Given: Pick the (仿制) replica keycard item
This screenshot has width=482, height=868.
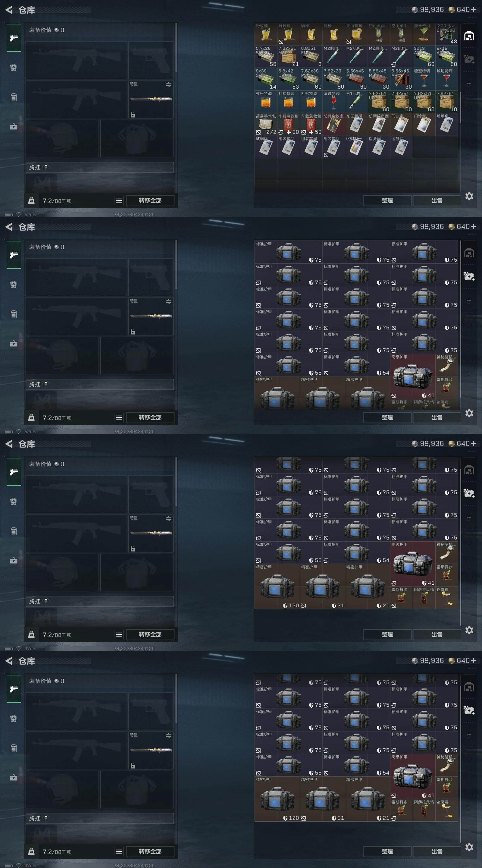Looking at the screenshot, I should (356, 147).
